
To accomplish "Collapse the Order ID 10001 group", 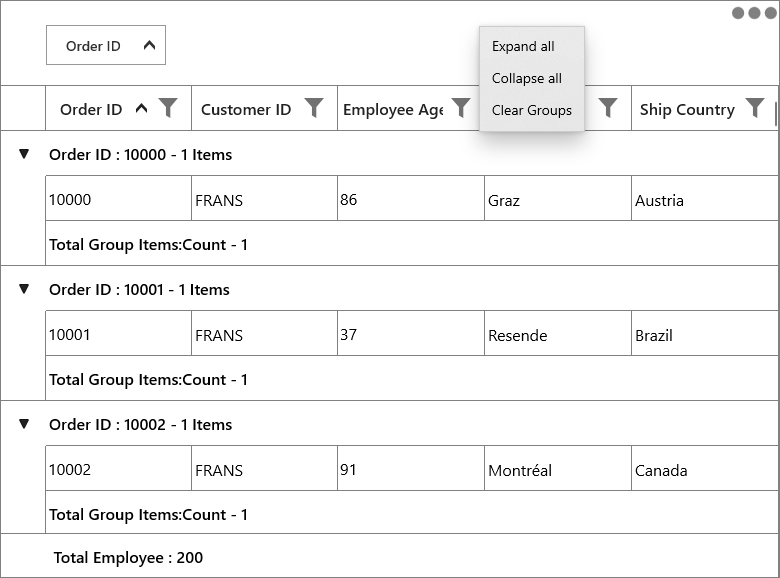I will coord(23,289).
